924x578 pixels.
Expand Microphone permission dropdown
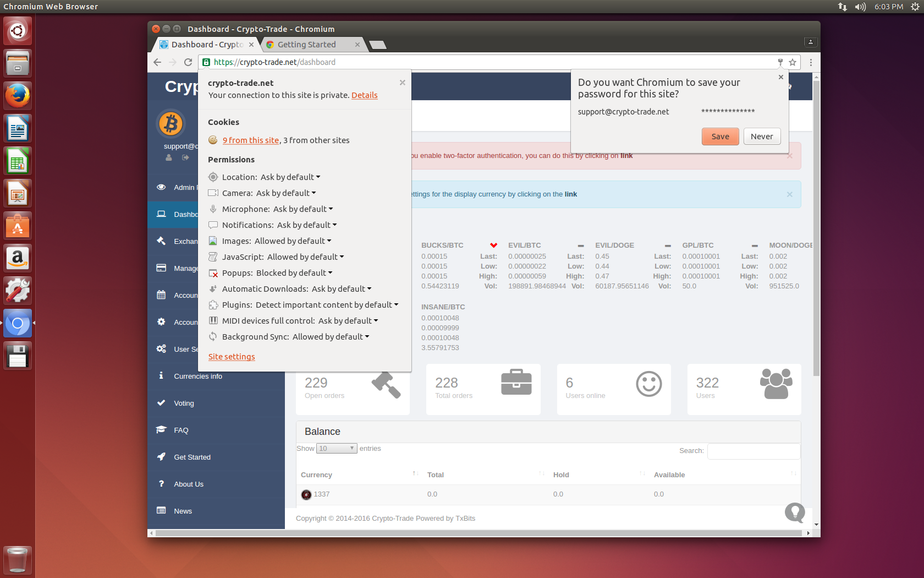click(x=303, y=209)
